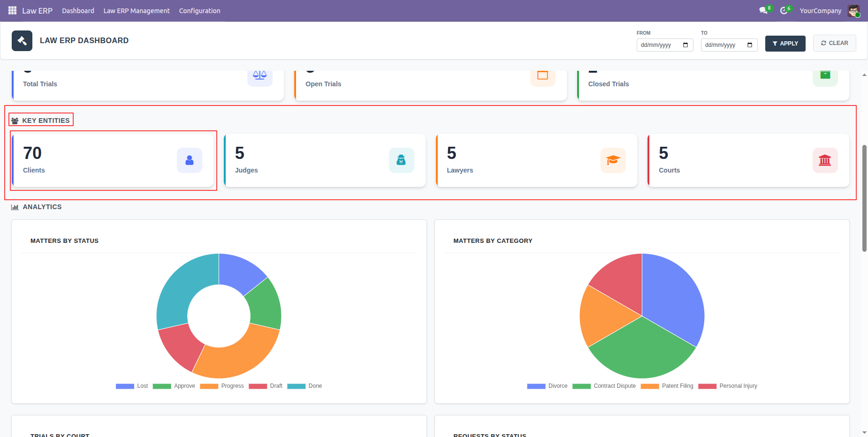Click the Lawyers graduation cap icon
868x437 pixels.
point(613,160)
